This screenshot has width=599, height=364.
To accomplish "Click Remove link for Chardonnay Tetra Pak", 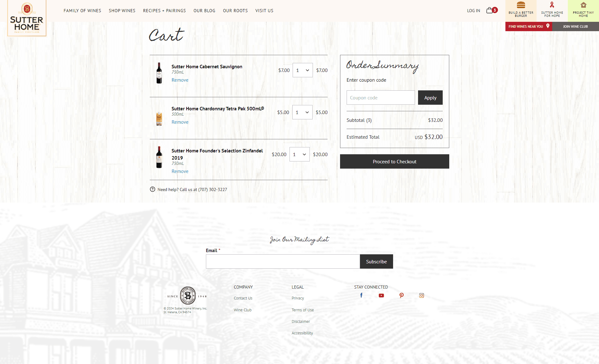I will tap(180, 122).
